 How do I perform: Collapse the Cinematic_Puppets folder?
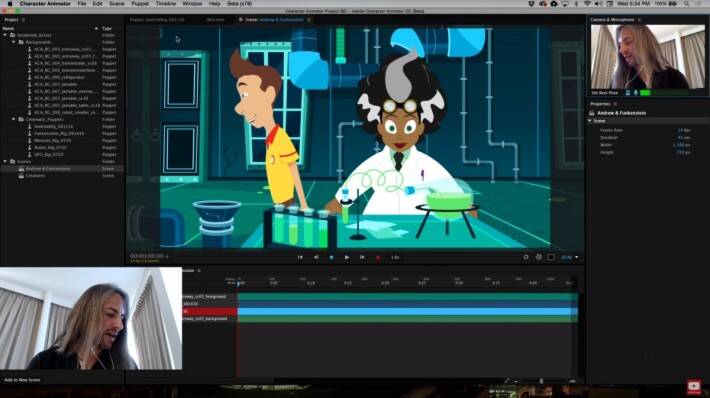tap(14, 120)
